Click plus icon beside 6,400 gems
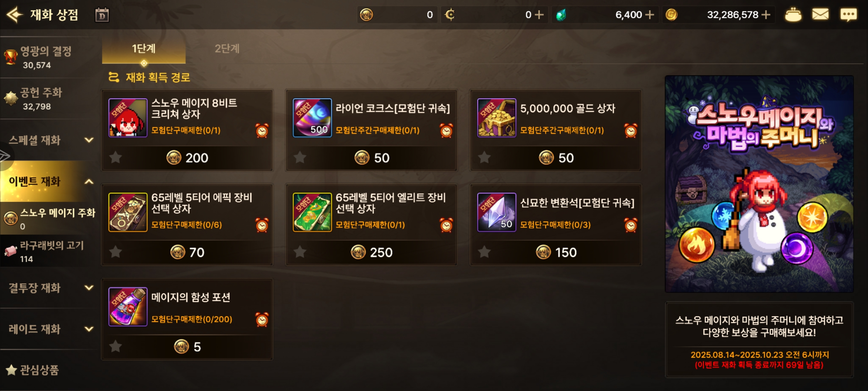The width and height of the screenshot is (868, 391). click(650, 15)
